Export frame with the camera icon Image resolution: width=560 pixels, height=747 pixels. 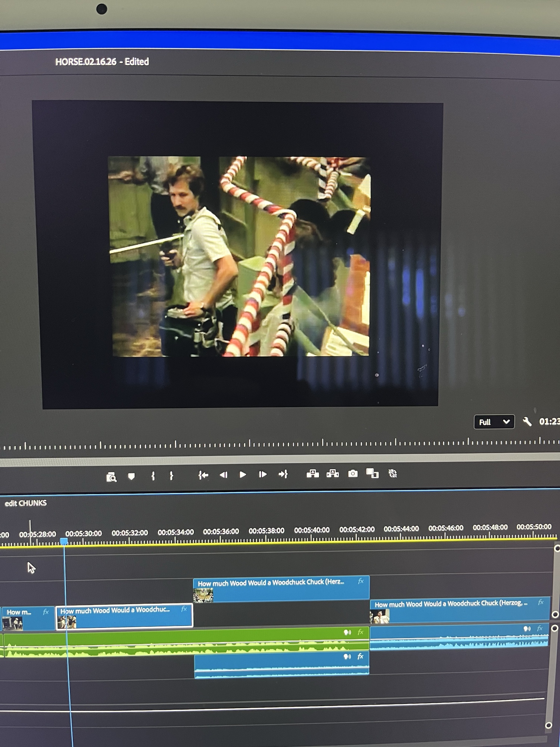(x=352, y=474)
